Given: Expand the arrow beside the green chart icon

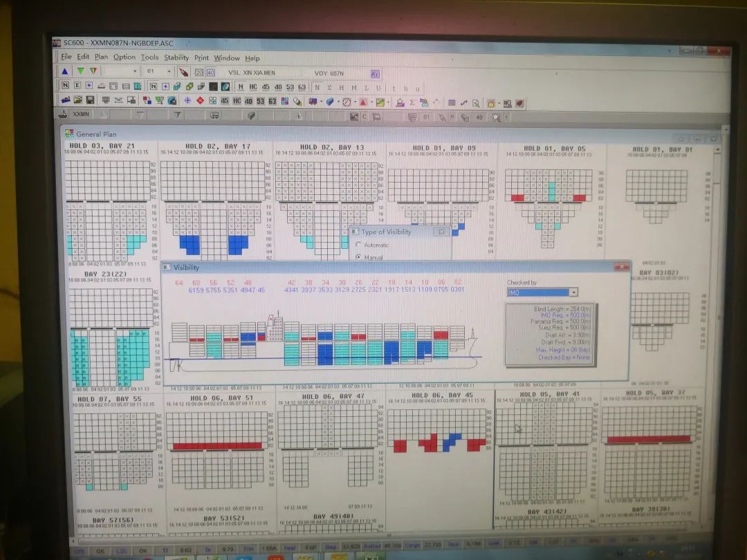Looking at the screenshot, I should pos(389,102).
